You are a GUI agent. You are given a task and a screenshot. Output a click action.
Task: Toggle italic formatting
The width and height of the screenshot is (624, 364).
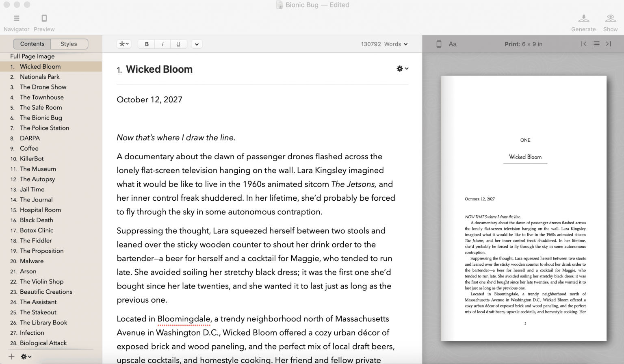(x=162, y=44)
